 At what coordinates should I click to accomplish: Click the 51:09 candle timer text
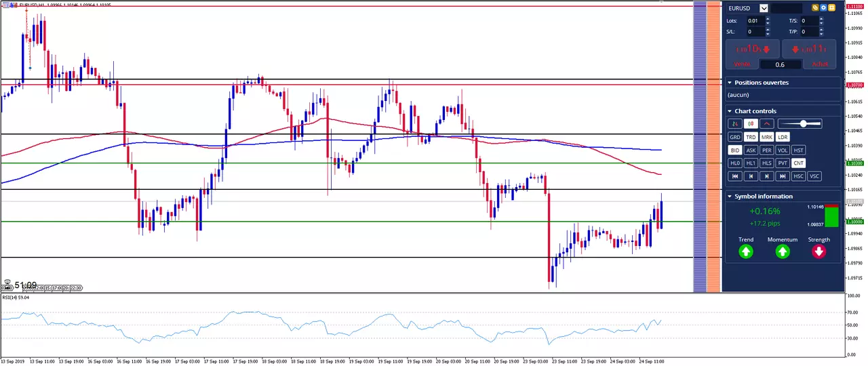tap(26, 285)
